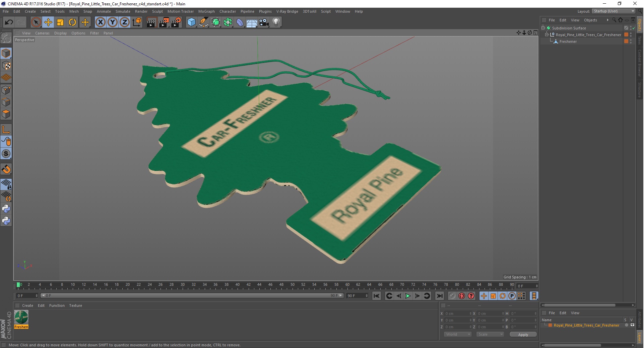Open the material manager Texture menu
Screen dimensions: 644x348
pyautogui.click(x=76, y=306)
